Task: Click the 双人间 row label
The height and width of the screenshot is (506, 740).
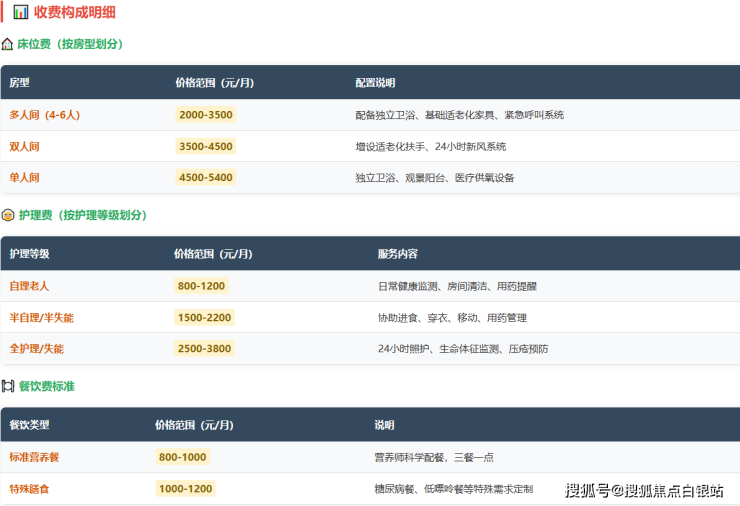Action: tap(25, 146)
